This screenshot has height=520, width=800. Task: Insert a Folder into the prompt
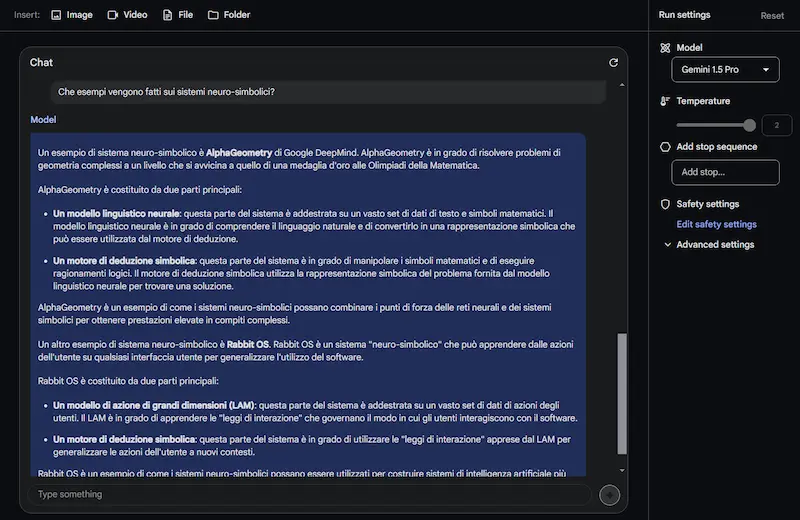tap(229, 15)
